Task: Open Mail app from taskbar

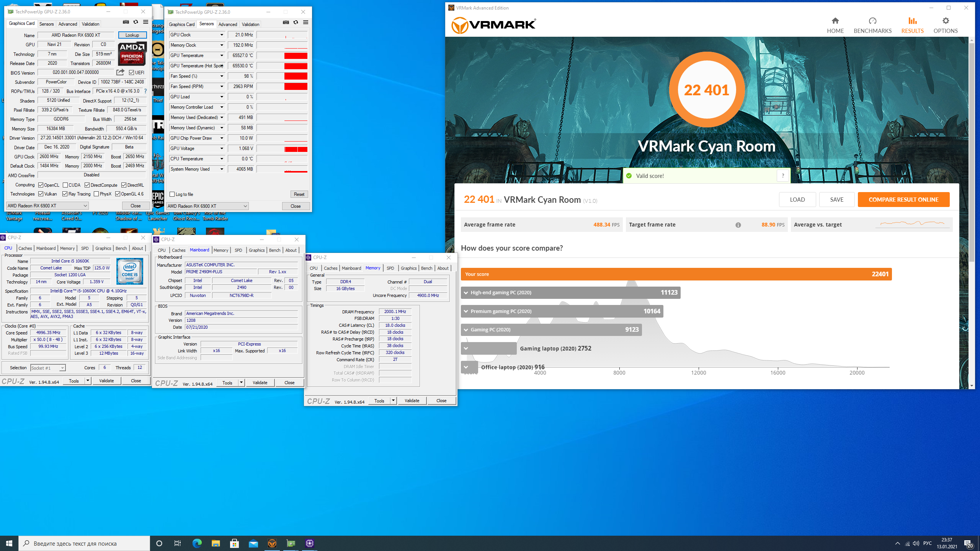Action: [x=253, y=543]
